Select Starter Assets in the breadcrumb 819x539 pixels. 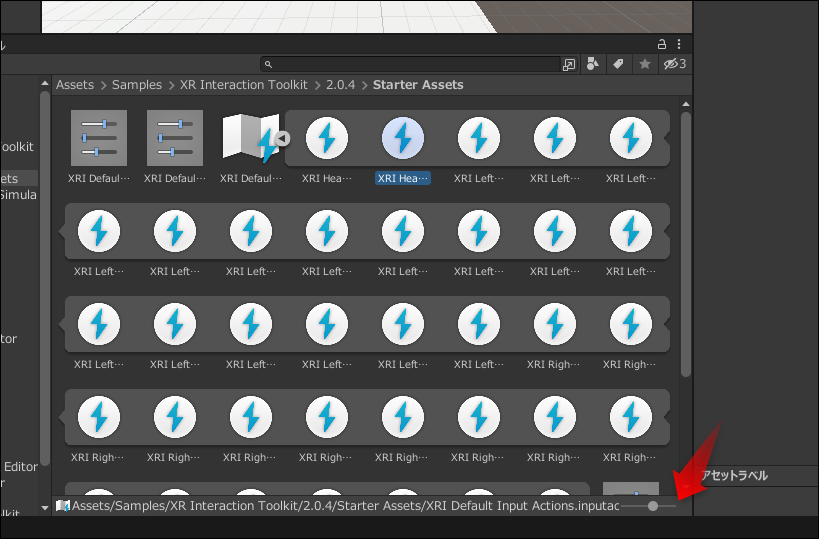(418, 85)
